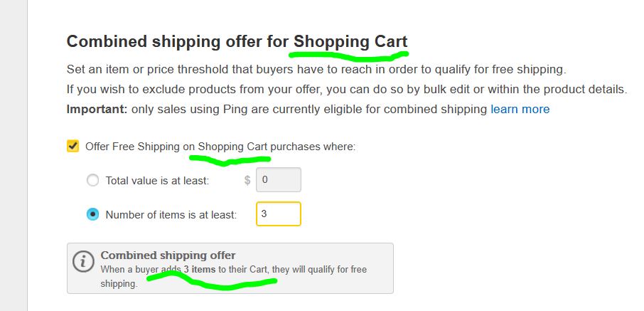Click the bold "Important:" text

click(x=96, y=109)
